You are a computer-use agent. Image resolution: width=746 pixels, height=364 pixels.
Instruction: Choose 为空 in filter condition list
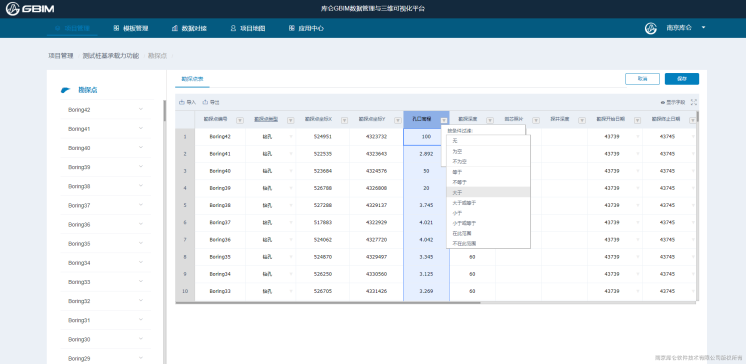point(488,151)
